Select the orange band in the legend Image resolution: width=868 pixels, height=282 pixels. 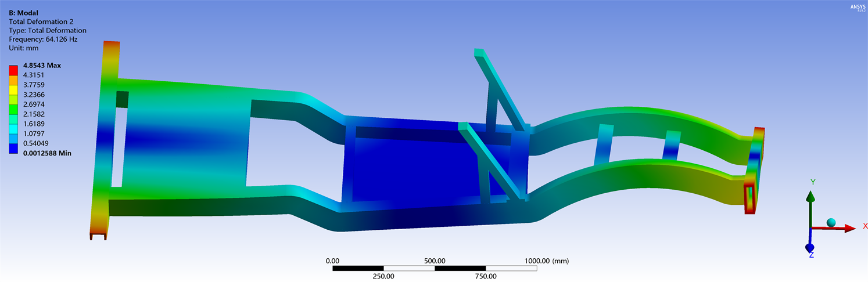click(x=13, y=80)
